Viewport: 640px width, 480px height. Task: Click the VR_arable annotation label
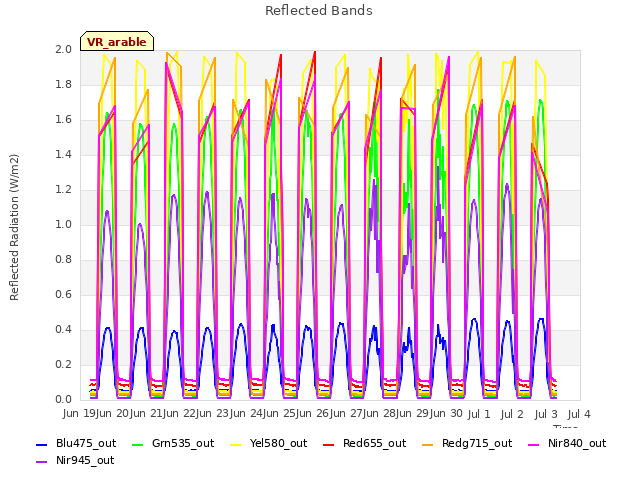coord(117,42)
